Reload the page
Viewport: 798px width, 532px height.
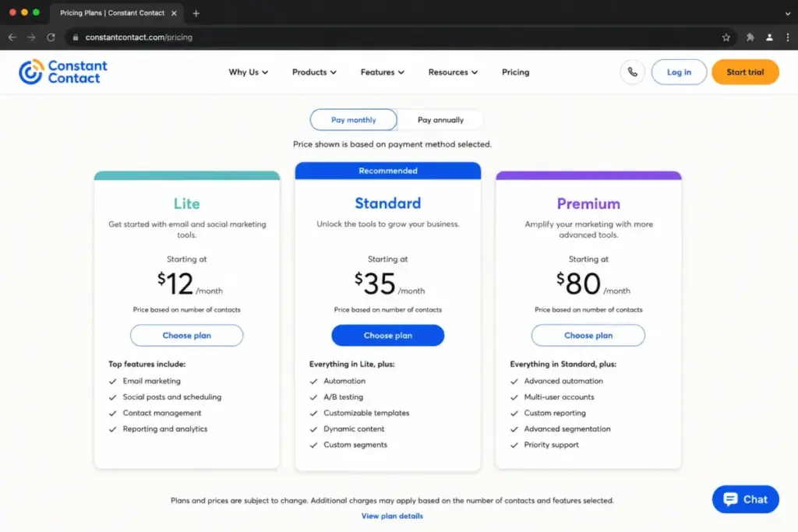point(51,37)
